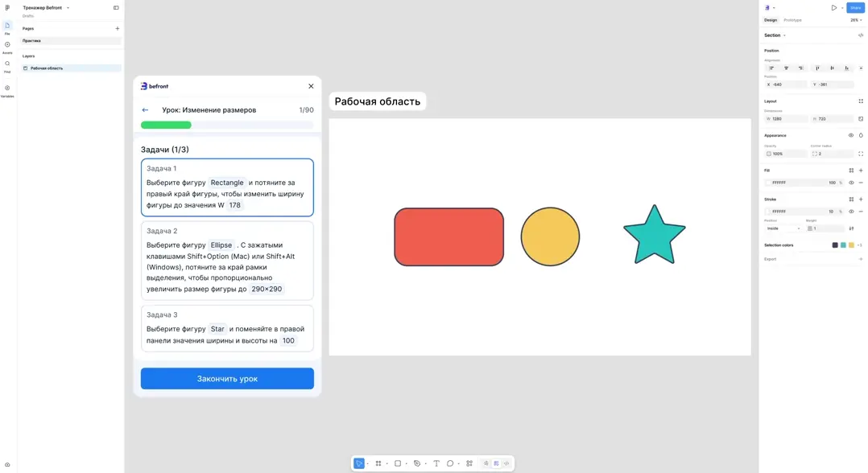The height and width of the screenshot is (473, 868).
Task: Add an export setting with plus
Action: (x=860, y=259)
